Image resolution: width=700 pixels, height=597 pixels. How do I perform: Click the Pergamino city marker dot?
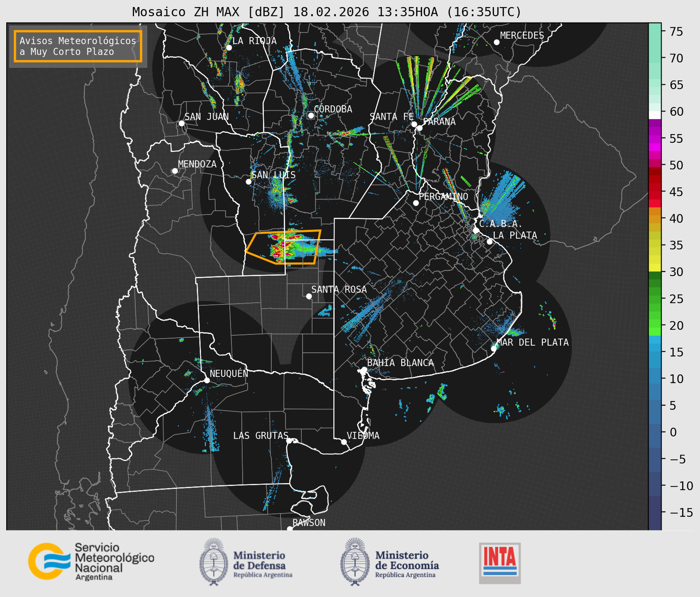pyautogui.click(x=416, y=203)
